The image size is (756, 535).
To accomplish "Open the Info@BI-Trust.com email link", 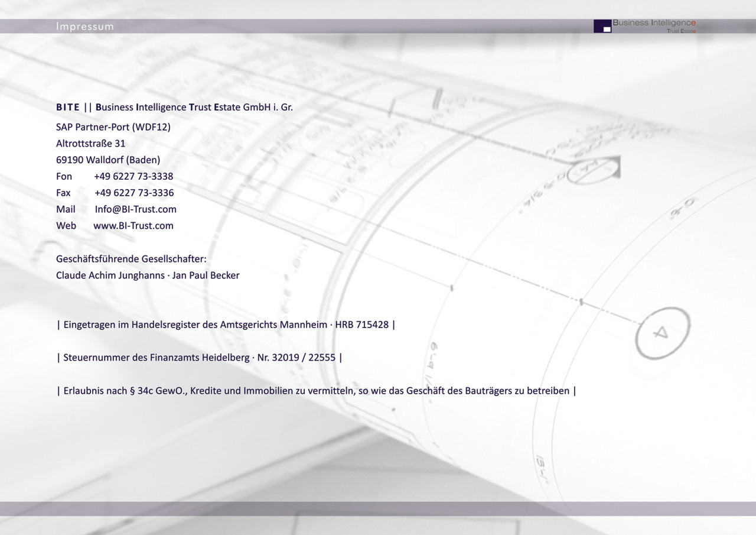I will point(135,209).
